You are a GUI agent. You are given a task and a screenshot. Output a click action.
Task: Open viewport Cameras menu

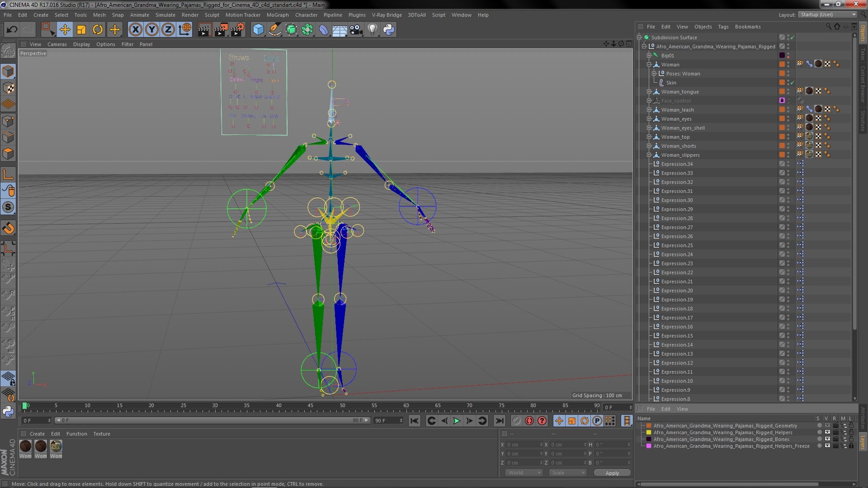pyautogui.click(x=57, y=44)
